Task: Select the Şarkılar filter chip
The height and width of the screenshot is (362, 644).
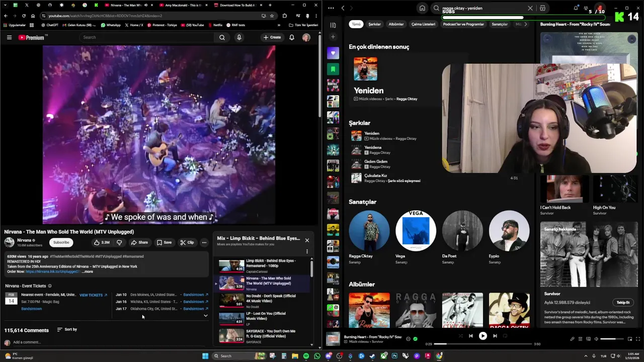Action: click(374, 24)
